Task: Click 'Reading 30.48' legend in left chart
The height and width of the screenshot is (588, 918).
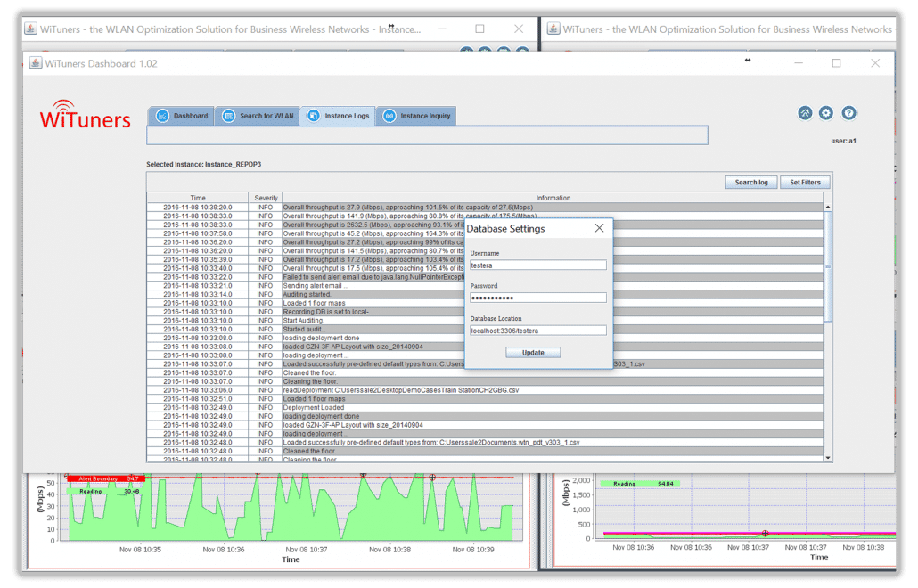Action: [x=105, y=492]
